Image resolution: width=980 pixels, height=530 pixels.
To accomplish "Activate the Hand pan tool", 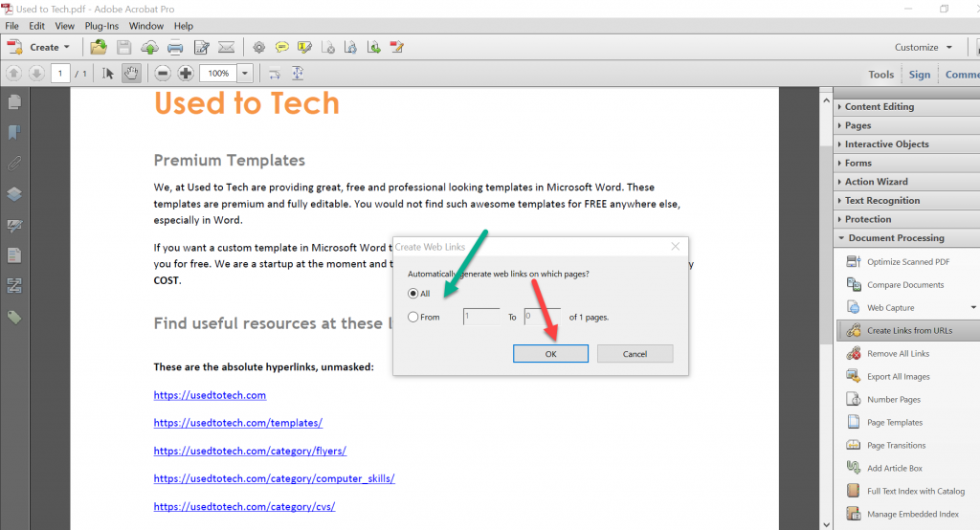I will coord(130,73).
